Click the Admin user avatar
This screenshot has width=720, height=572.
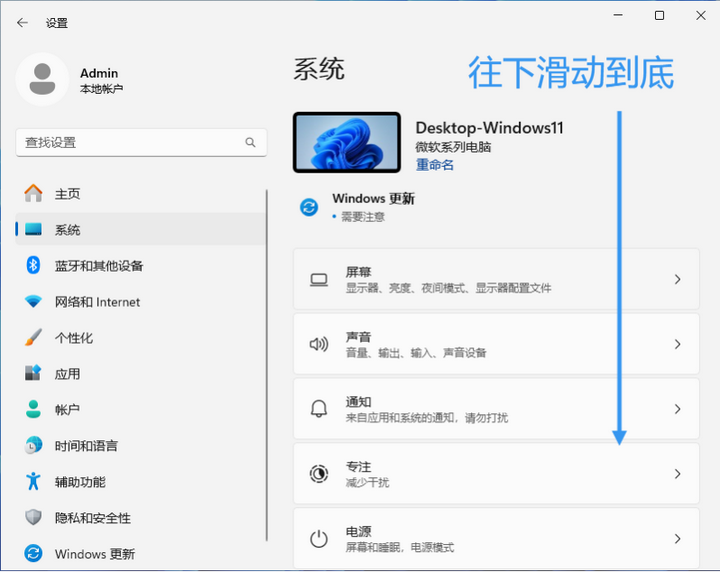pos(42,79)
